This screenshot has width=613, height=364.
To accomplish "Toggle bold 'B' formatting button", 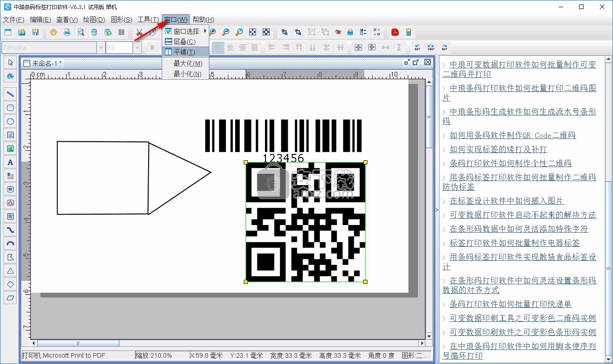I will [153, 48].
